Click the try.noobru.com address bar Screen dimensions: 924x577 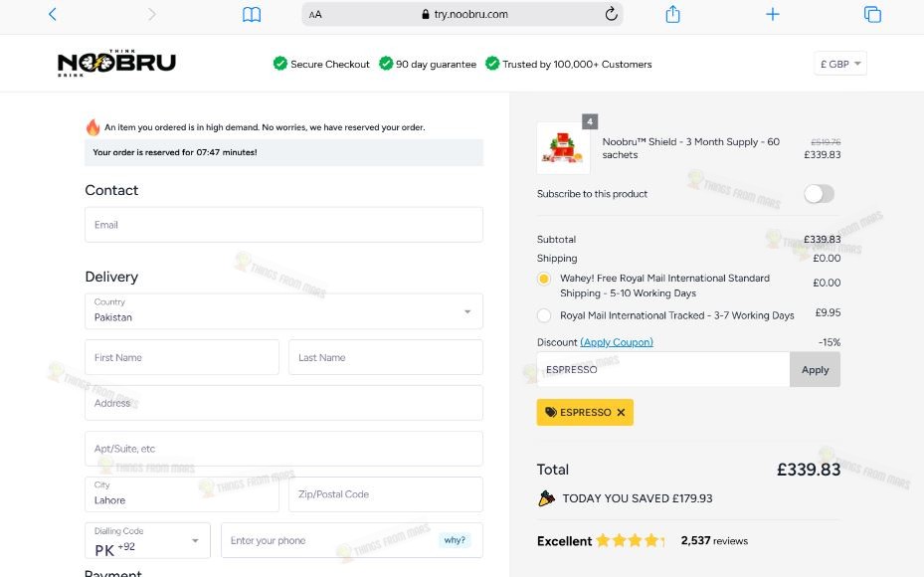pyautogui.click(x=462, y=14)
